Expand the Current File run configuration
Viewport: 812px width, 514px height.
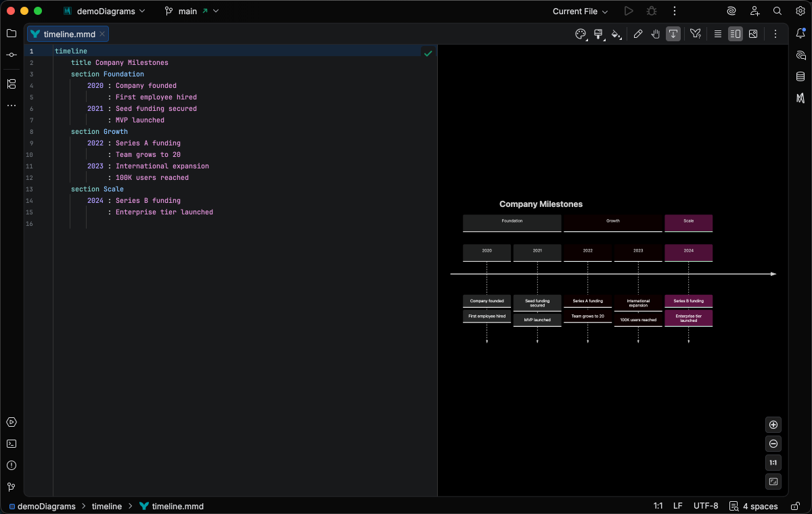coord(580,11)
